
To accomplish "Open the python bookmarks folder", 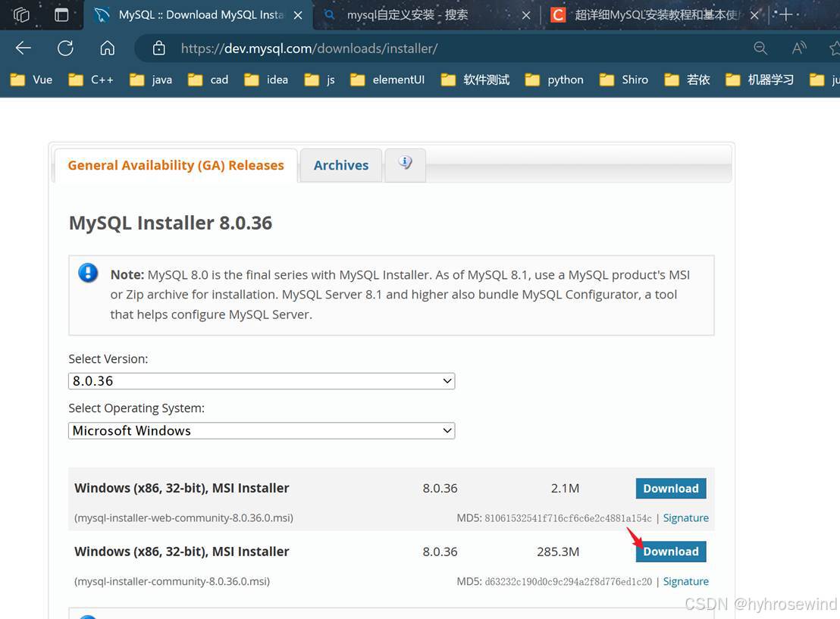I will click(x=554, y=80).
